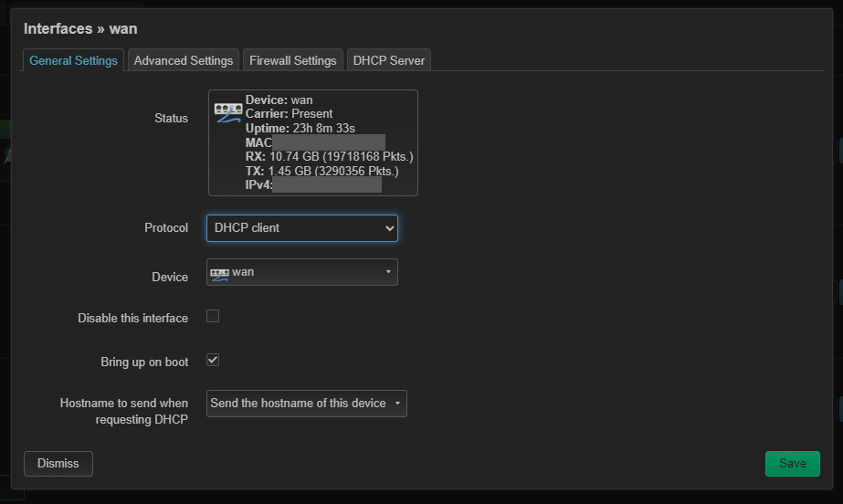Untick the Bring up on boot checkbox
843x504 pixels.
213,360
